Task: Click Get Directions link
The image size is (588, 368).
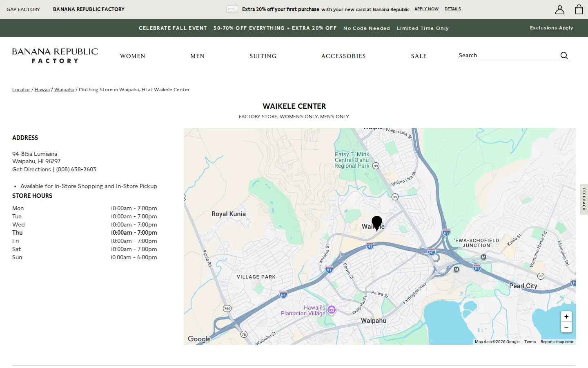Action: pos(31,169)
